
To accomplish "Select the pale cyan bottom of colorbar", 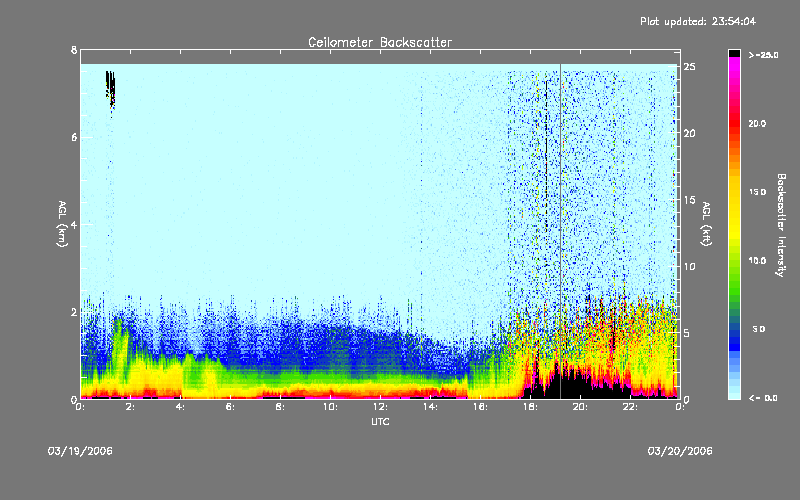I will click(735, 390).
